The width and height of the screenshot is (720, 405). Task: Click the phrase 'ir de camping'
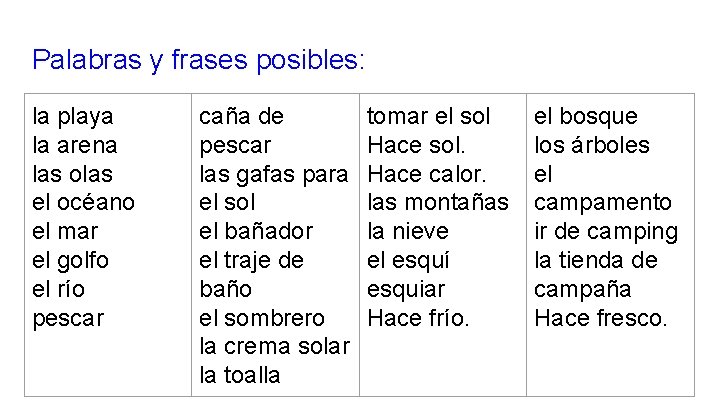pos(606,232)
